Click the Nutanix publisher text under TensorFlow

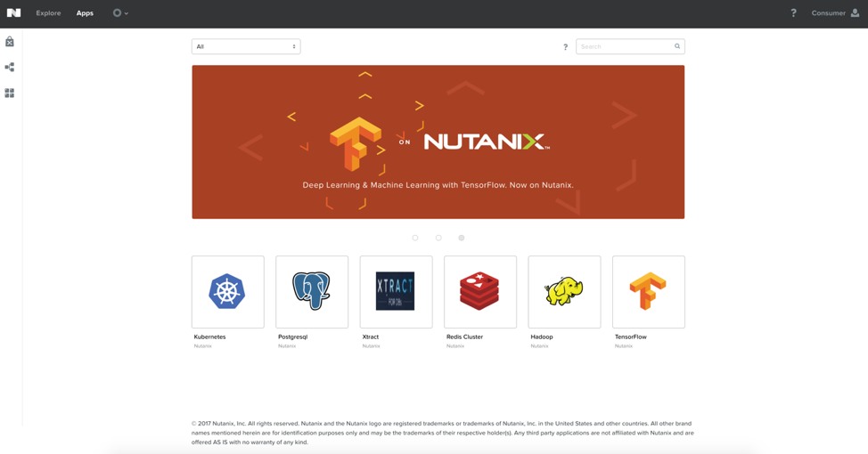click(623, 346)
